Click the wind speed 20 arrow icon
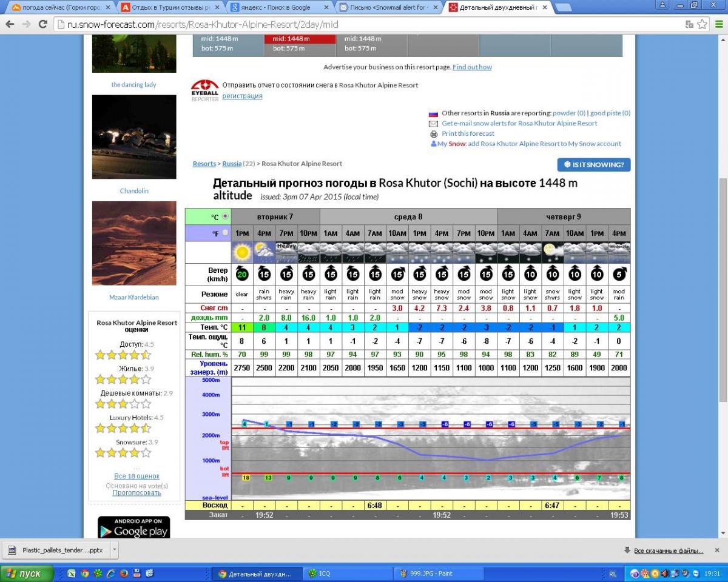The height and width of the screenshot is (582, 728). (242, 274)
